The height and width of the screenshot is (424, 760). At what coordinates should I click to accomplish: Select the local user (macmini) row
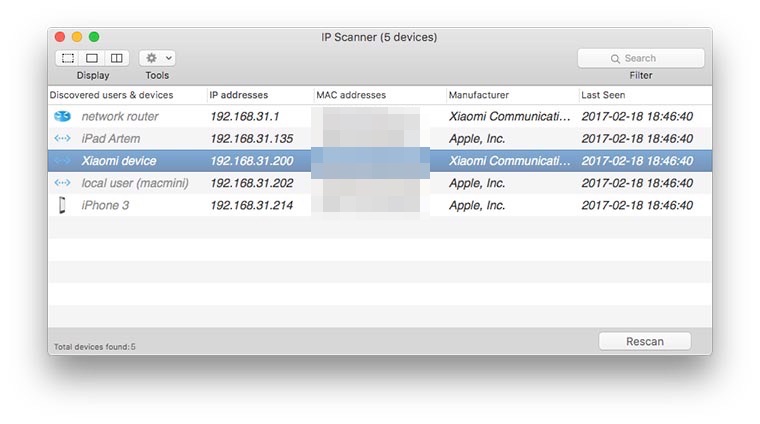click(x=380, y=183)
